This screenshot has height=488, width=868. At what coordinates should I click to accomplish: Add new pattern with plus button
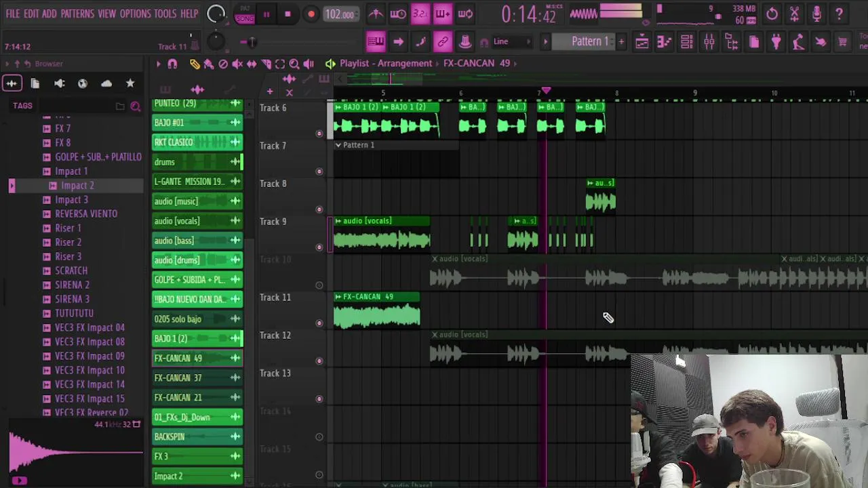point(620,42)
